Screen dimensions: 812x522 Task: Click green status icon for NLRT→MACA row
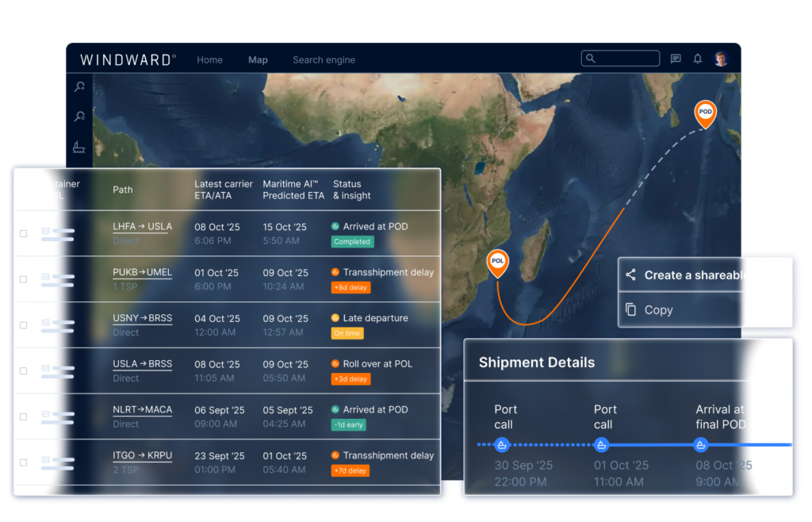(x=335, y=409)
